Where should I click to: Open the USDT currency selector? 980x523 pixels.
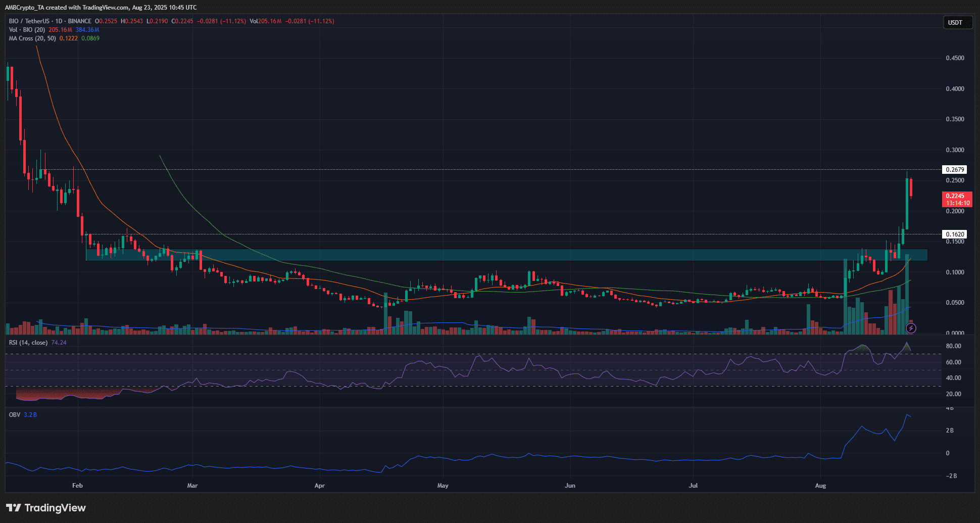[x=958, y=22]
